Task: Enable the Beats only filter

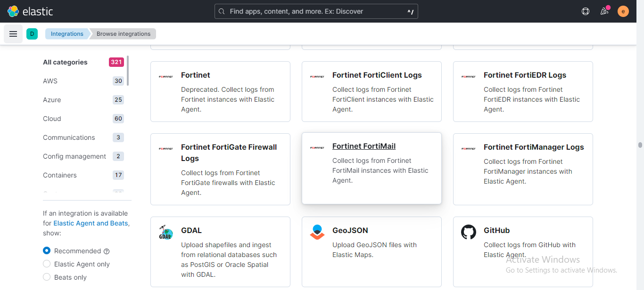Action: pyautogui.click(x=46, y=277)
